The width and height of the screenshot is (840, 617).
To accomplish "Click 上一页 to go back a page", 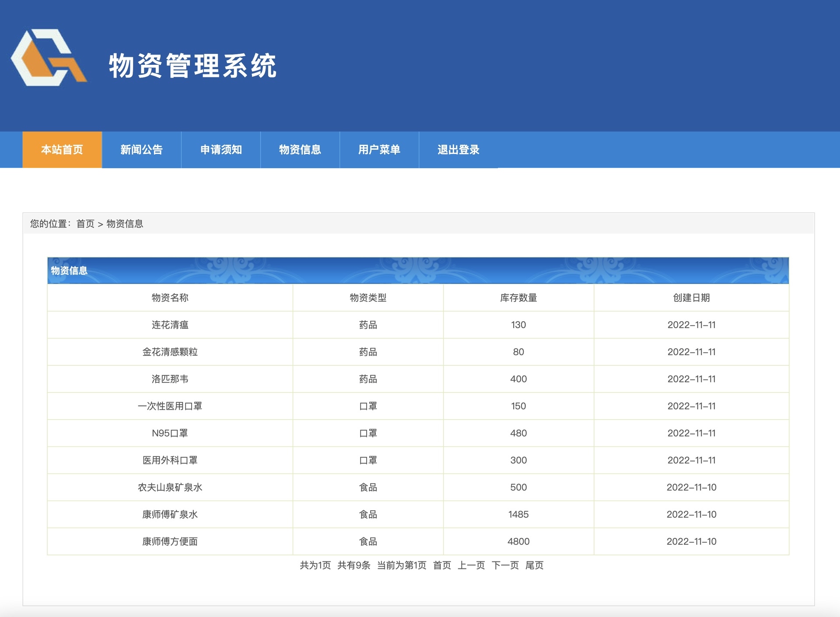I will (x=472, y=565).
